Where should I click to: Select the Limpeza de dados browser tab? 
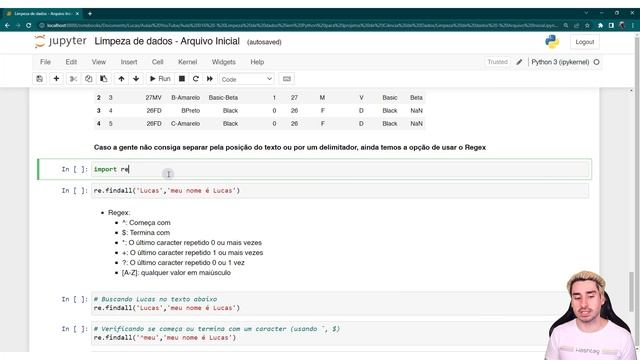click(42, 13)
